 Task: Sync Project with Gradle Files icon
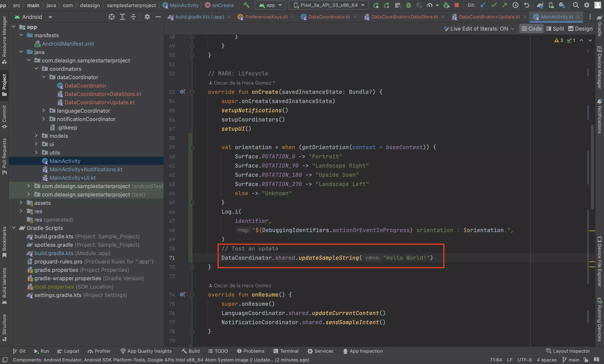coord(540,5)
